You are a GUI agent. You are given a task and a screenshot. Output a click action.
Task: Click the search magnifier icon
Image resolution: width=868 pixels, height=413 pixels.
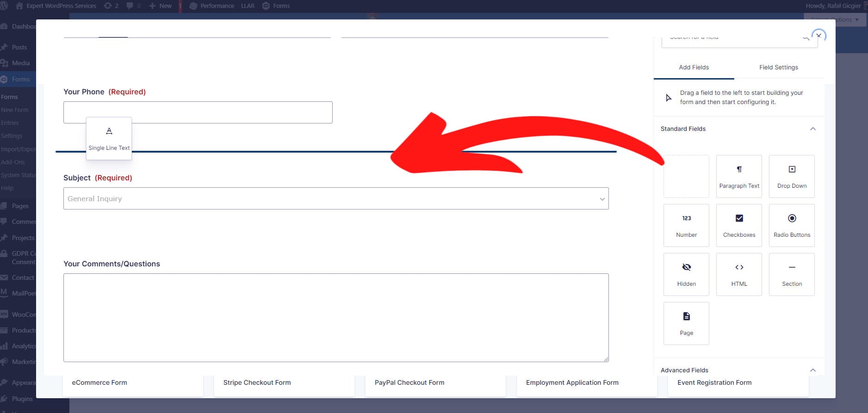(x=806, y=38)
